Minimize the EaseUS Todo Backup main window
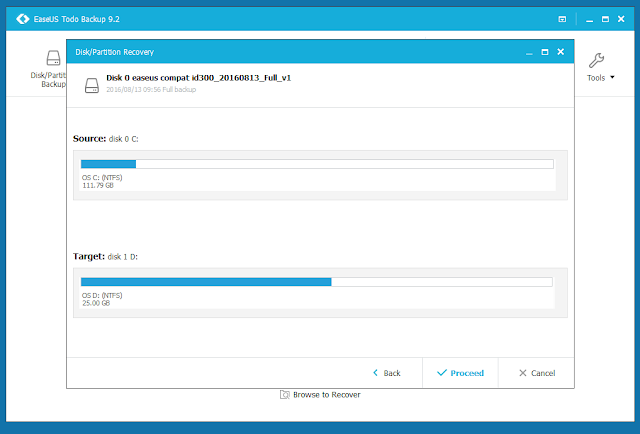Image resolution: width=640 pixels, height=434 pixels. point(589,20)
